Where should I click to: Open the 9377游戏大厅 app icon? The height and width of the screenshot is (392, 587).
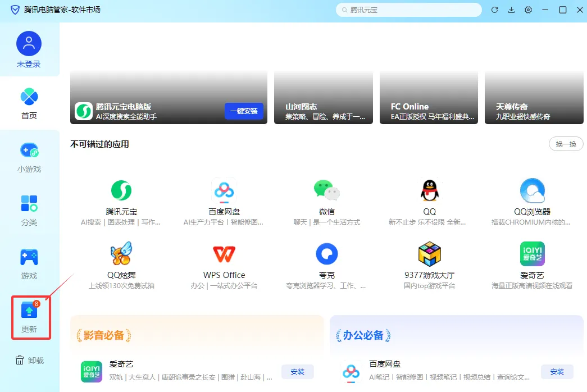(x=429, y=254)
